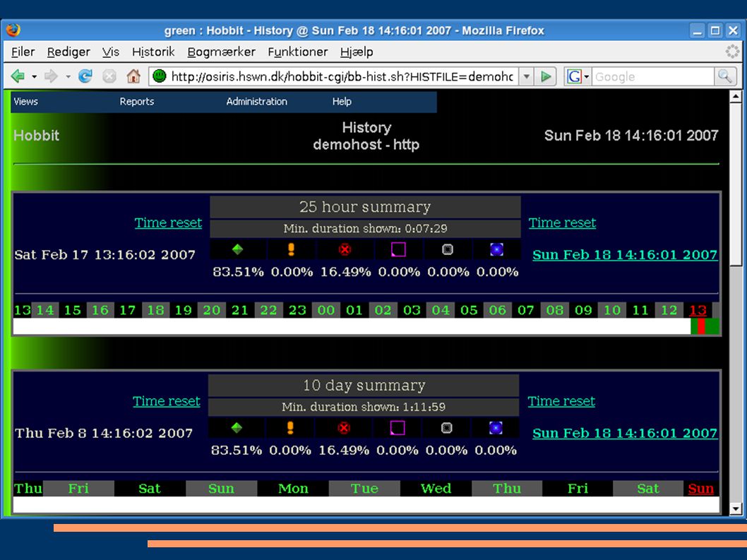Open the forward button history dropdown arrow
The image size is (747, 560).
coord(68,76)
